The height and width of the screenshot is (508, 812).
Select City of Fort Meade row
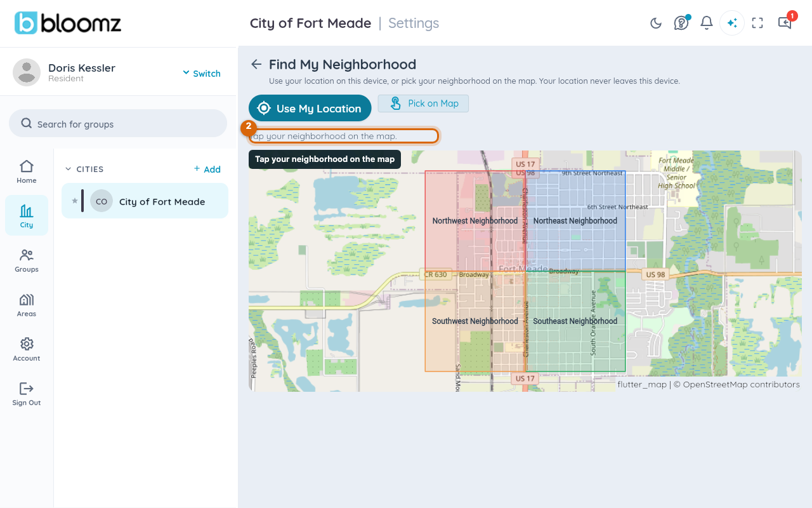pyautogui.click(x=145, y=201)
